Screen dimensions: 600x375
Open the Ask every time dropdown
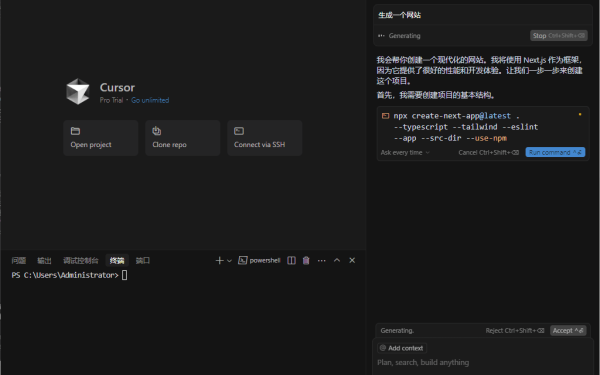[x=405, y=152]
